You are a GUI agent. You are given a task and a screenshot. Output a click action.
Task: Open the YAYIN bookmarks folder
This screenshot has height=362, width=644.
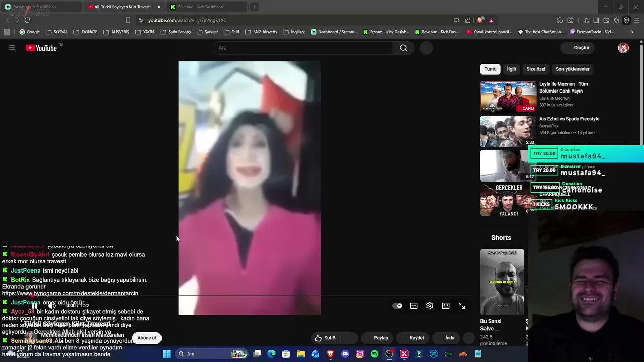pos(144,32)
